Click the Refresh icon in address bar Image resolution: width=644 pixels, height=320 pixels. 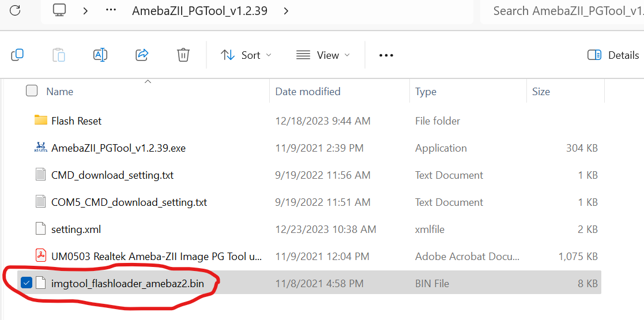(x=15, y=11)
